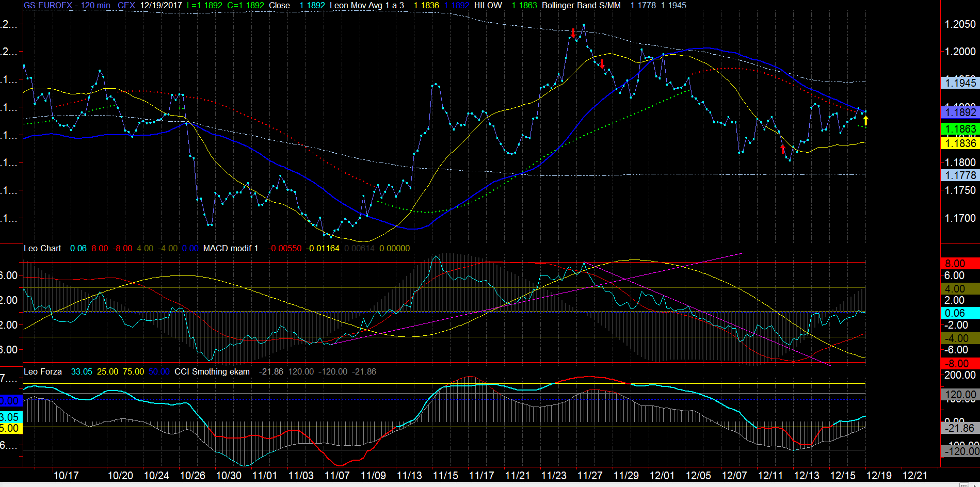Open the Bollinger Band S/MM study label
The width and height of the screenshot is (980, 487).
pos(581,5)
